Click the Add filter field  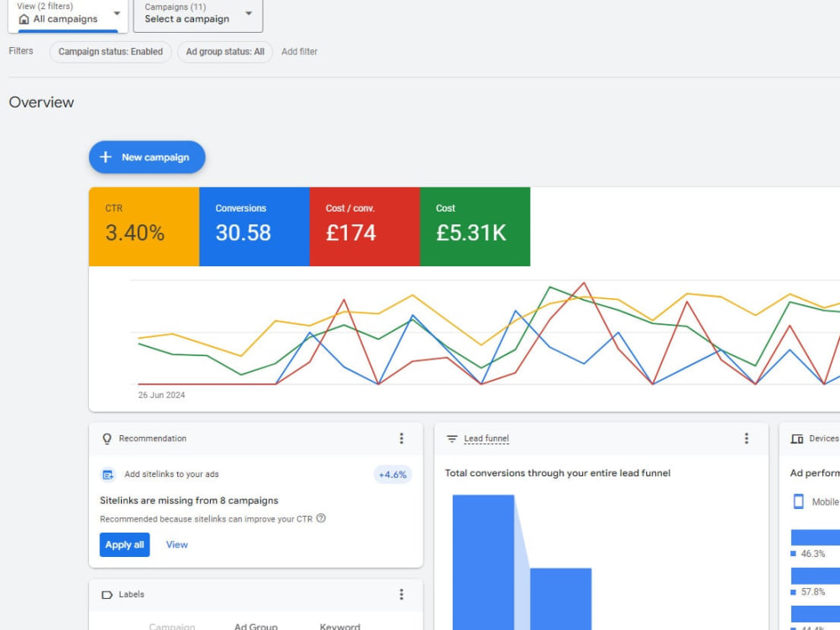(300, 52)
